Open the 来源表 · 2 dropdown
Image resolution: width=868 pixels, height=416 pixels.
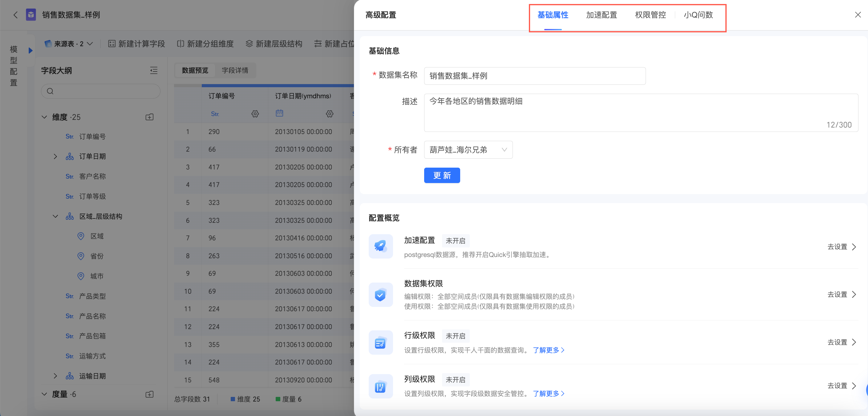coord(69,44)
